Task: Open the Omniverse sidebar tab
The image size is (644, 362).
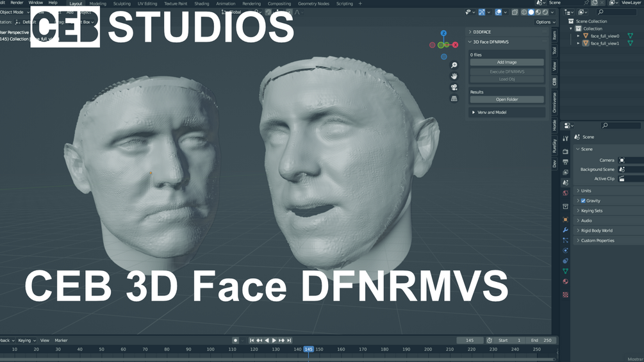Action: (554, 103)
